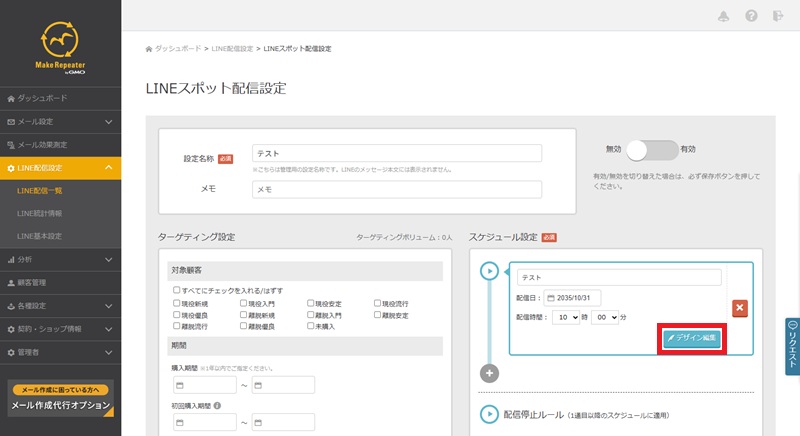Expand the 各種設定 sidebar menu
This screenshot has width=800, height=436.
[60, 306]
